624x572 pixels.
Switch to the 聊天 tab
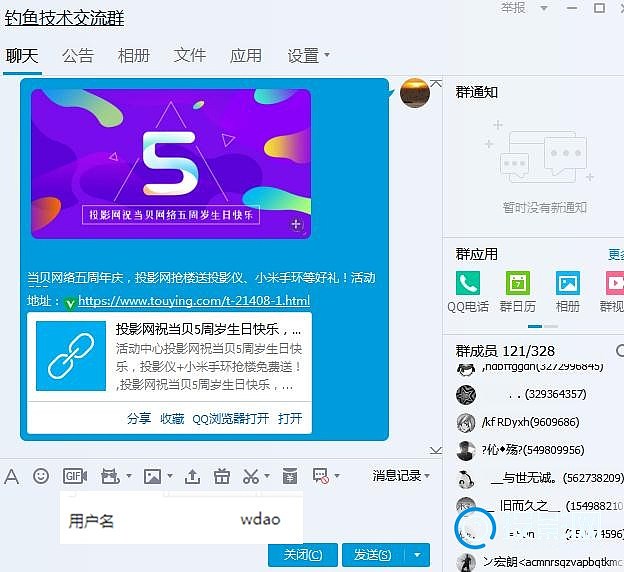pos(22,56)
